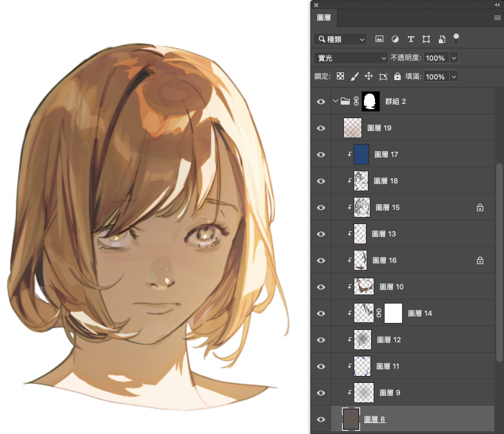Select the 圖層 13 layer name

tap(384, 234)
